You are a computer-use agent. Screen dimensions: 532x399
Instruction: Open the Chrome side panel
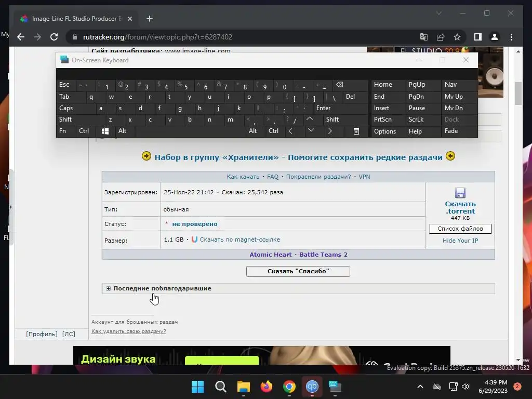pos(478,37)
